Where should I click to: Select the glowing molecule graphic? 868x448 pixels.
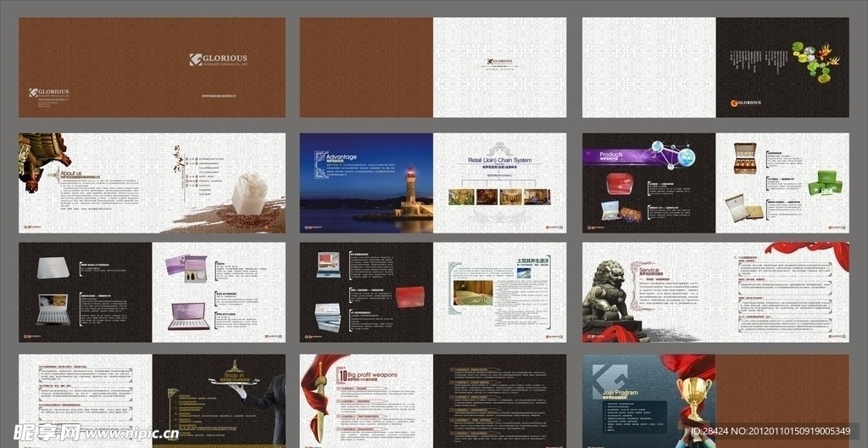point(671,153)
